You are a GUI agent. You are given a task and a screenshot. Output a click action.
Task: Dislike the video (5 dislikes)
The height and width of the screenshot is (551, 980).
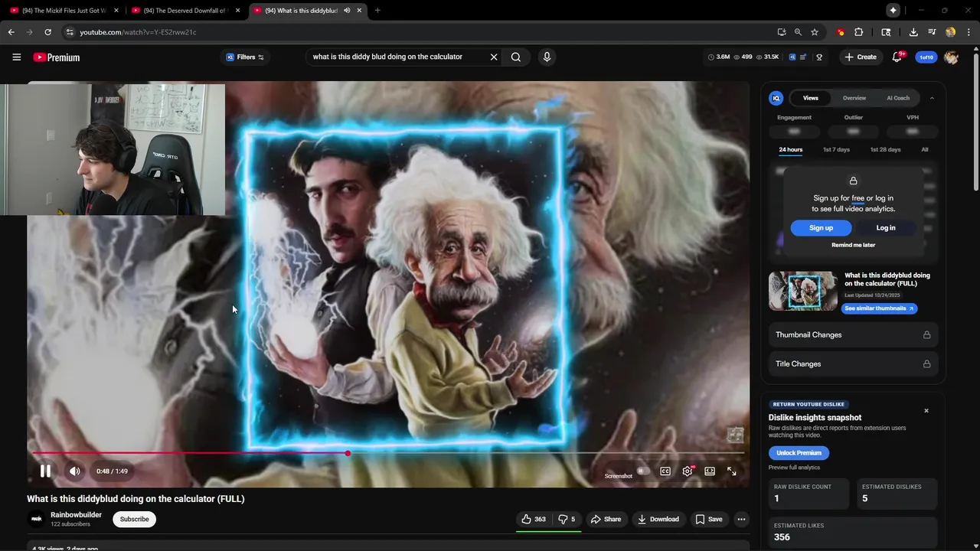coord(567,519)
